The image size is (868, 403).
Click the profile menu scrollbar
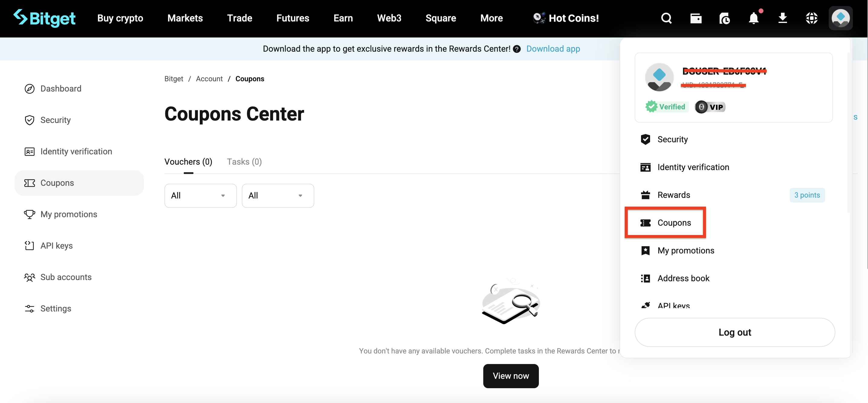[848, 133]
